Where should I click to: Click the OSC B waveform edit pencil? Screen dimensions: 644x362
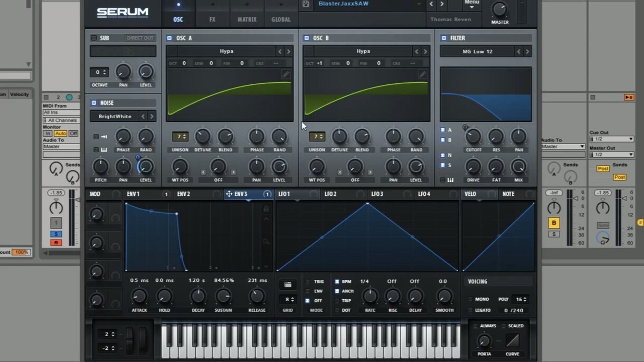(422, 74)
